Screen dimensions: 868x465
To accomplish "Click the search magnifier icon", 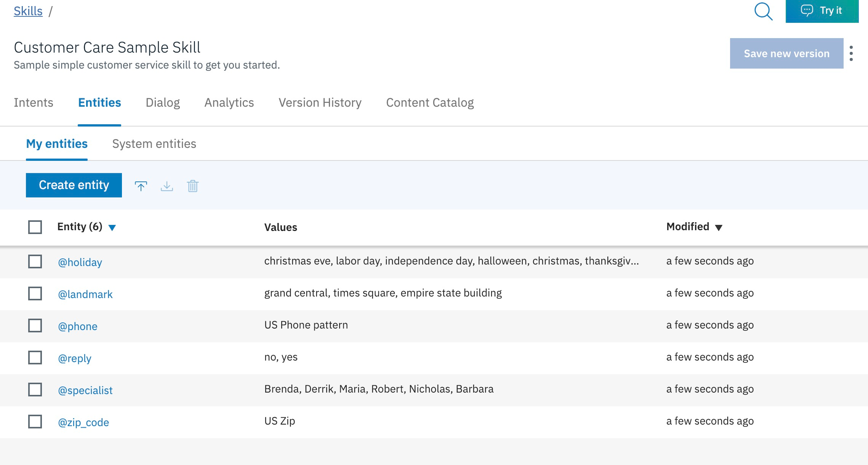I will pos(763,11).
